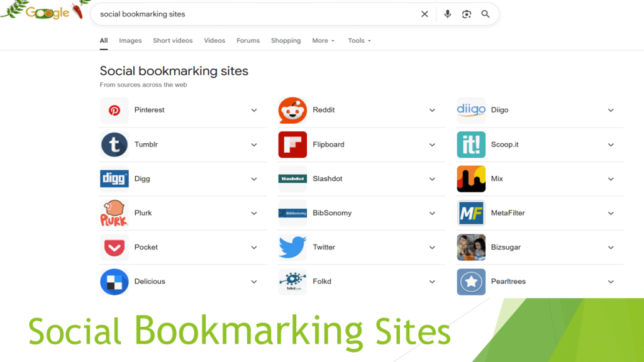Image resolution: width=644 pixels, height=362 pixels.
Task: Expand the Tumblr entry chevron
Action: pyautogui.click(x=254, y=145)
